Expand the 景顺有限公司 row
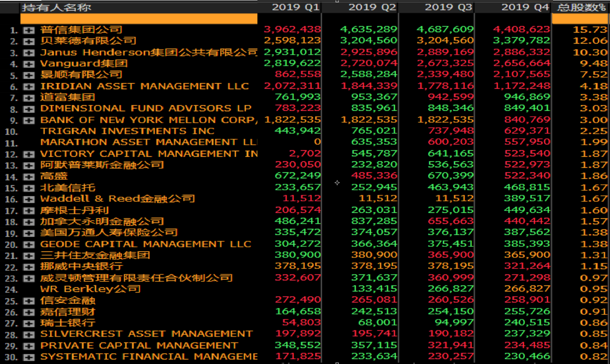The height and width of the screenshot is (364, 610). [x=29, y=75]
